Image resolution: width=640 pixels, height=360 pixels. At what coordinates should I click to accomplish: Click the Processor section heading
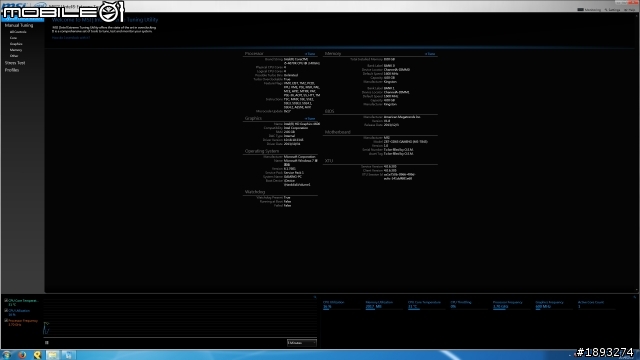tap(254, 53)
